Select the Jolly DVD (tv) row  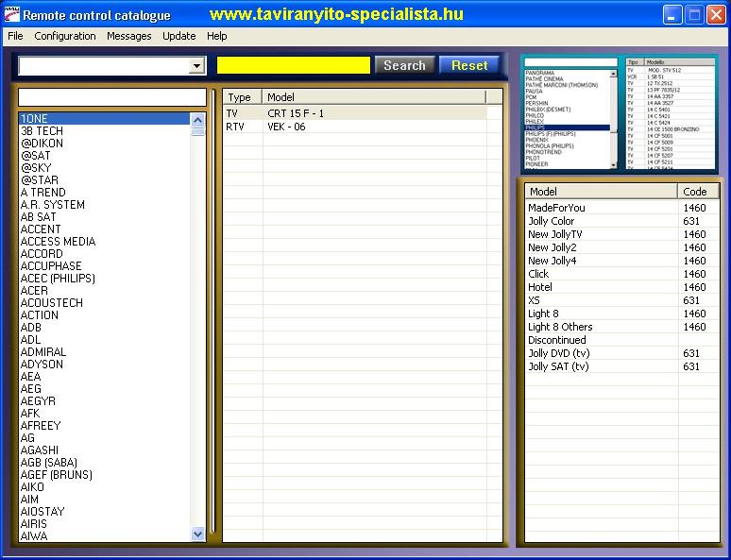coord(621,353)
